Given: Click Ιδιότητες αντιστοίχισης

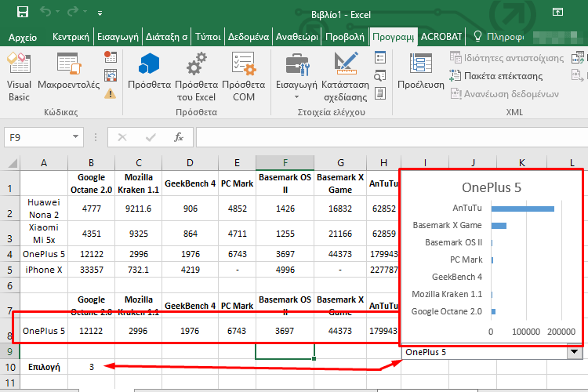Looking at the screenshot, I should 507,58.
